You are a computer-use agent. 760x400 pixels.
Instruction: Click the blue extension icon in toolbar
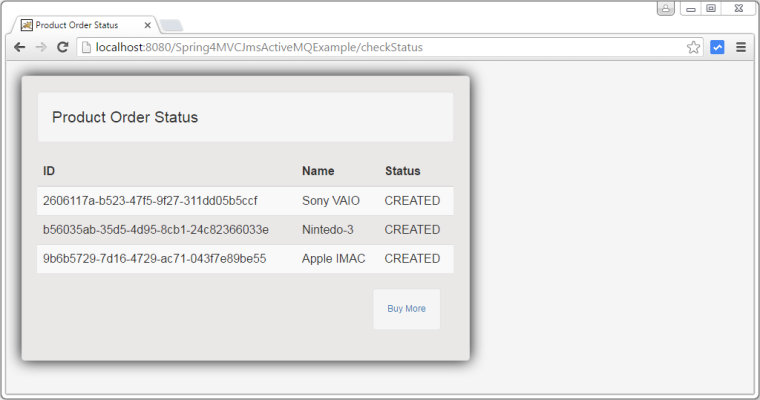[717, 47]
